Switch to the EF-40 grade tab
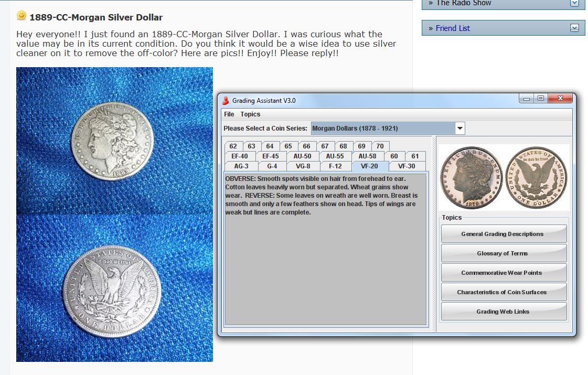Image resolution: width=588 pixels, height=375 pixels. (x=240, y=156)
